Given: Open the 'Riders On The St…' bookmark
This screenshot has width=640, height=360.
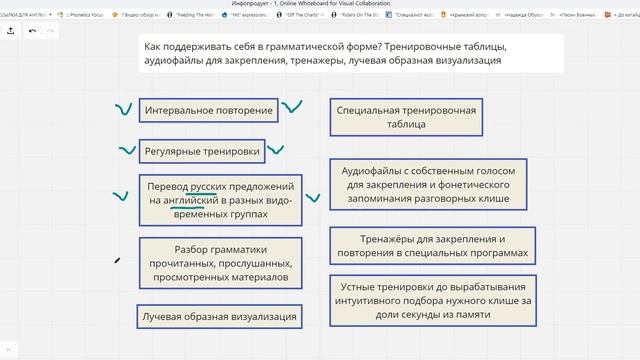Looking at the screenshot, I should tap(355, 15).
